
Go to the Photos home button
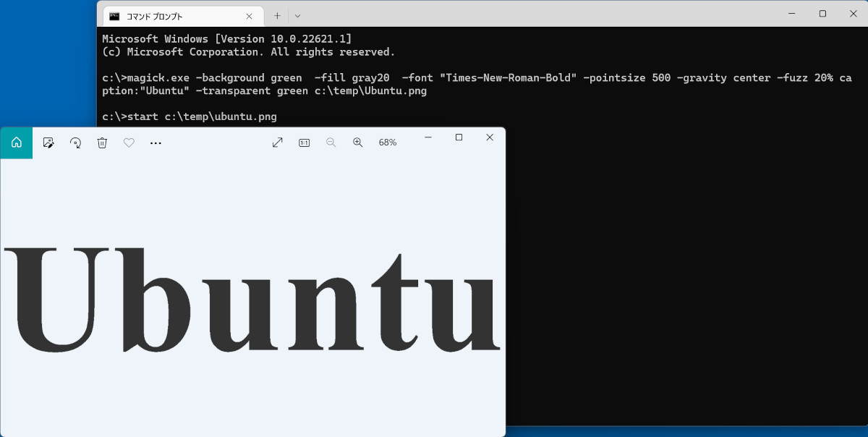point(16,143)
